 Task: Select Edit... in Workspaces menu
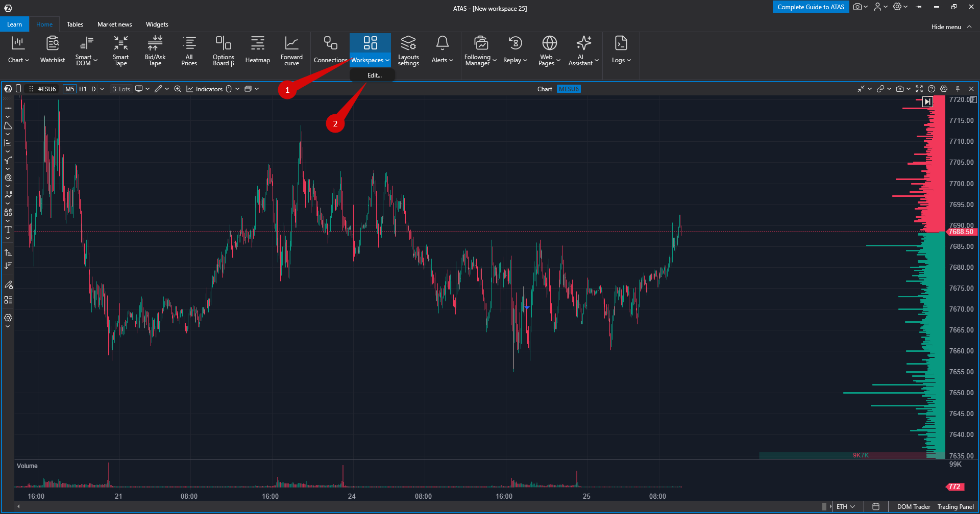click(375, 75)
